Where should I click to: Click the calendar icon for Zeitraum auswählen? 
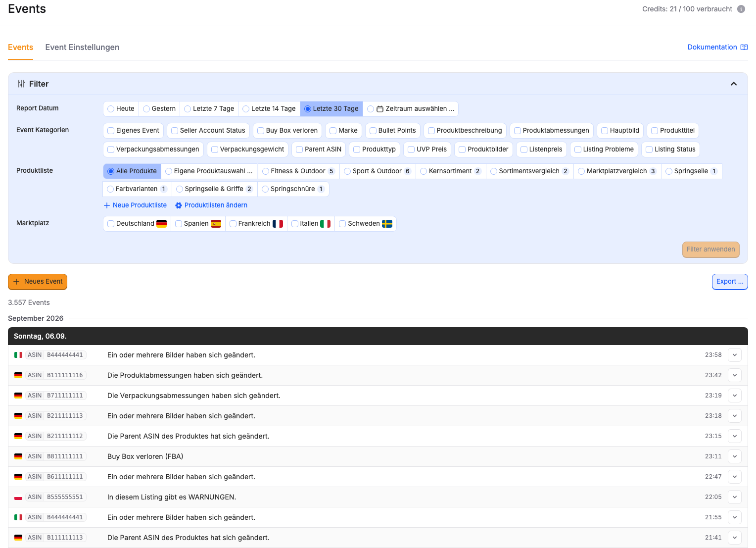[x=380, y=109]
